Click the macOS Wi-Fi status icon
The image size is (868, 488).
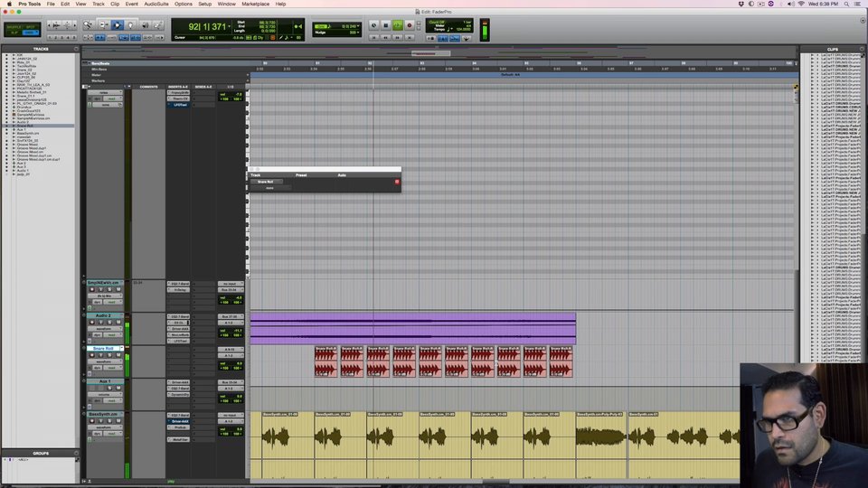coord(800,4)
